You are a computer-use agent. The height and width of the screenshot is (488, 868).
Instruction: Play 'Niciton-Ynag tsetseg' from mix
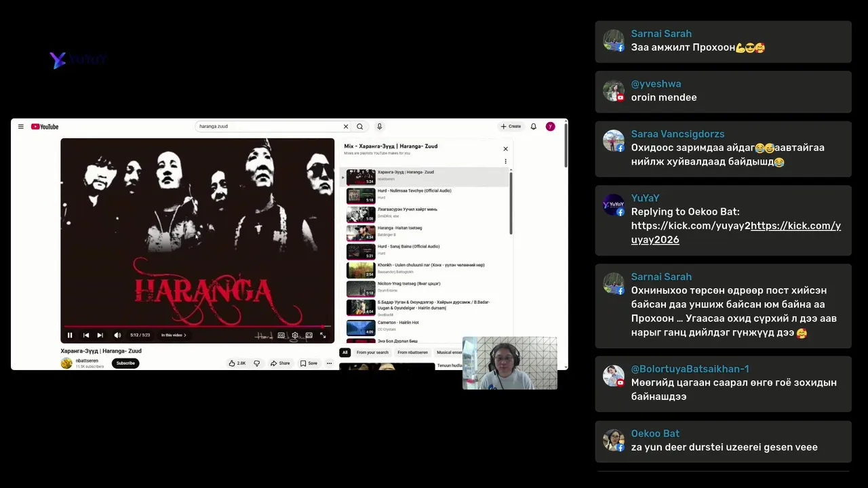[x=426, y=289]
